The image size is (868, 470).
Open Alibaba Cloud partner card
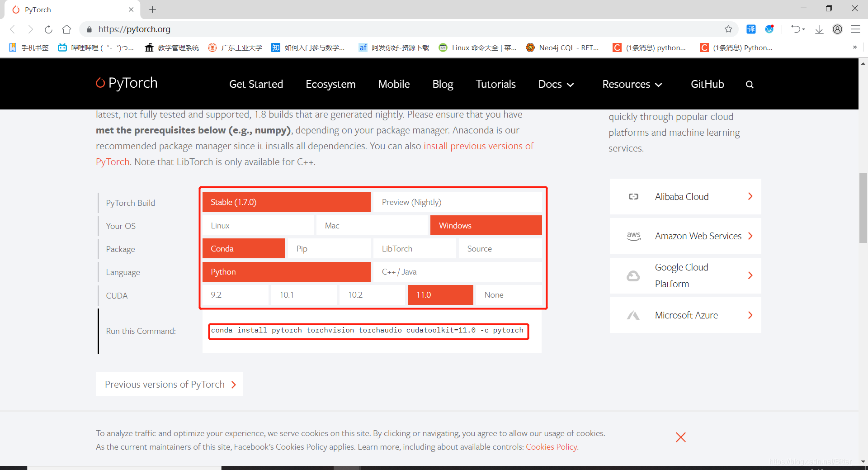click(x=685, y=196)
